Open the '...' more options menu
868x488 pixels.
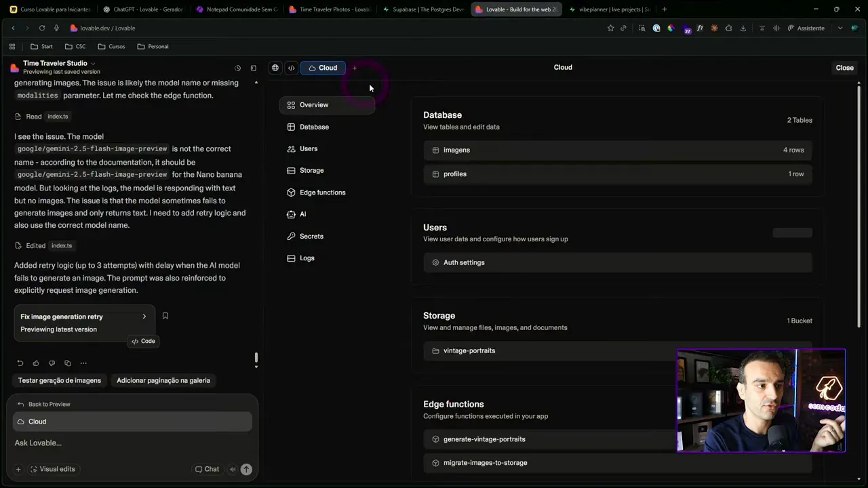click(x=83, y=363)
